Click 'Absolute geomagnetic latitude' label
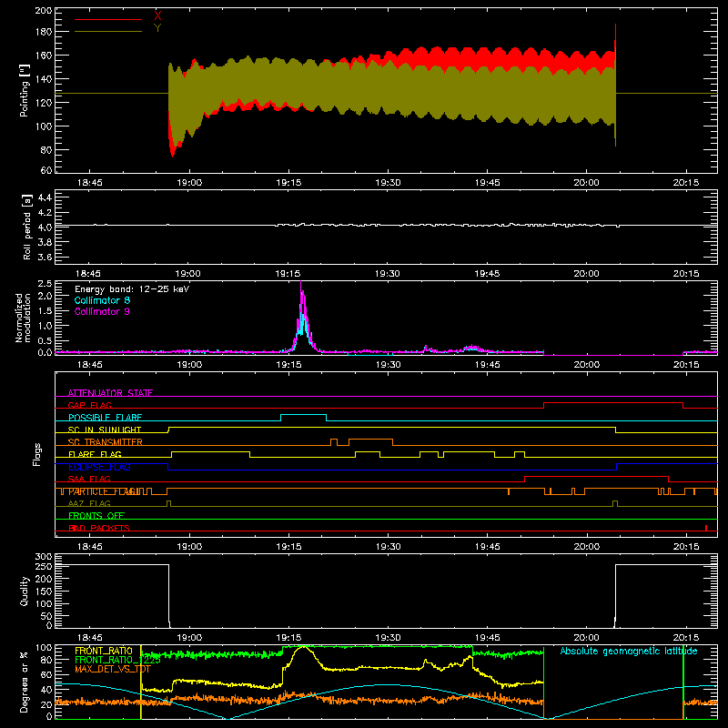 pyautogui.click(x=629, y=651)
